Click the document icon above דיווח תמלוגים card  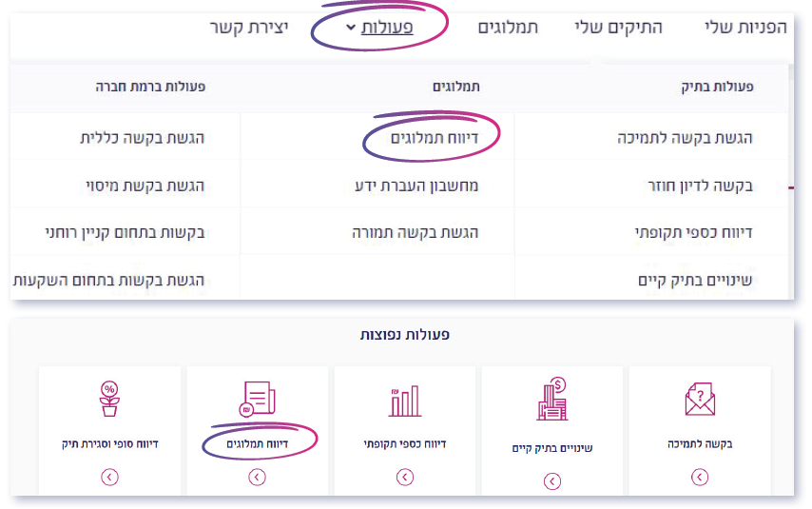258,398
